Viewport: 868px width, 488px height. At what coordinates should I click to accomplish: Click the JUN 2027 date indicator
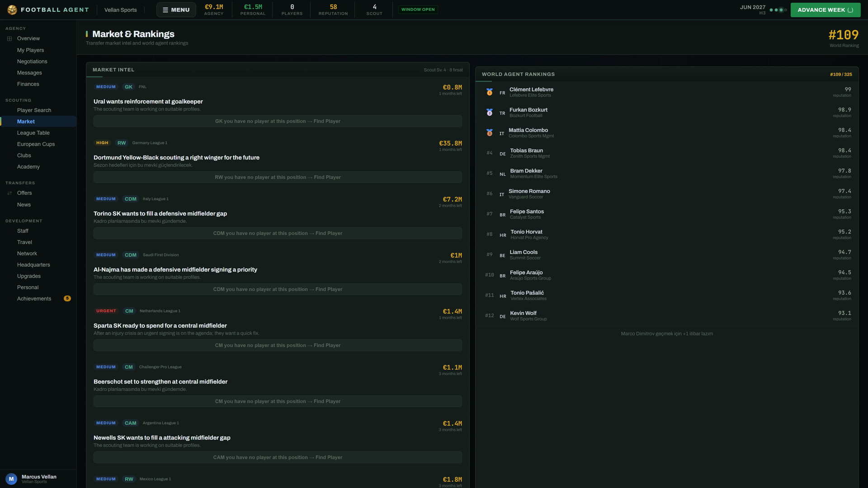[752, 7]
